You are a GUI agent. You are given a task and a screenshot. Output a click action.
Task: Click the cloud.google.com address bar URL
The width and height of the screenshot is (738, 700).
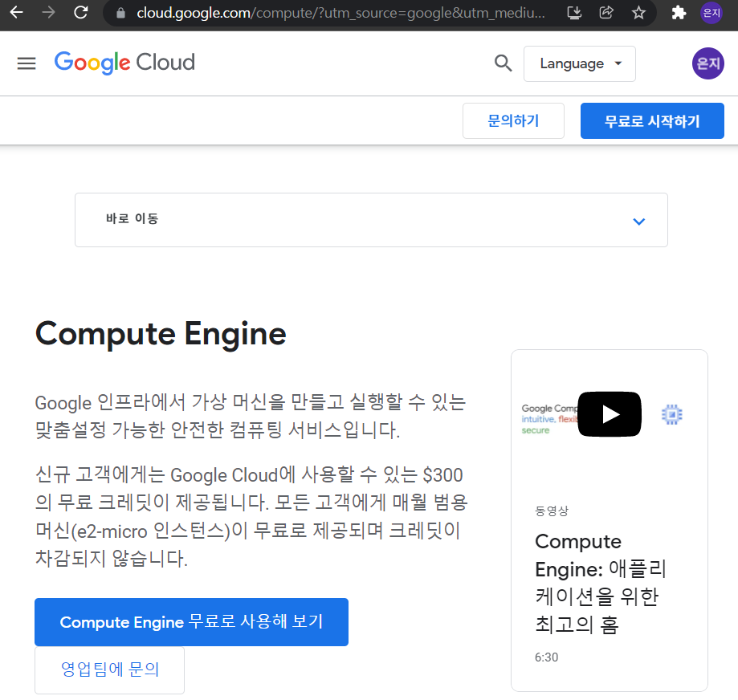340,13
